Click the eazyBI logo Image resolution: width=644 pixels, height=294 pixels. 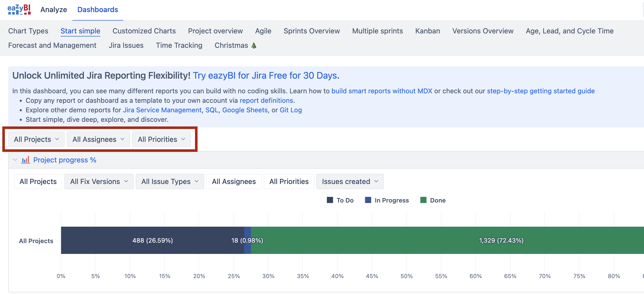click(x=19, y=10)
